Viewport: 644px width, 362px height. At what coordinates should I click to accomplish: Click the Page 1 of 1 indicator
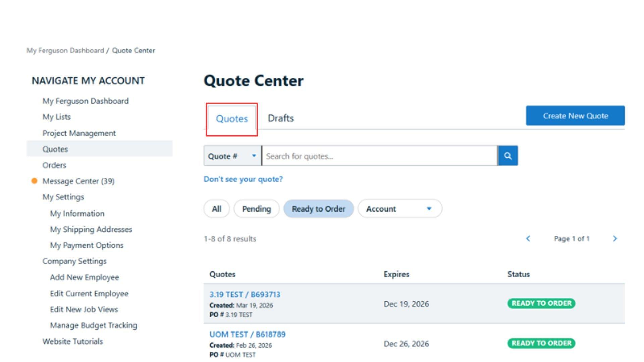(572, 239)
